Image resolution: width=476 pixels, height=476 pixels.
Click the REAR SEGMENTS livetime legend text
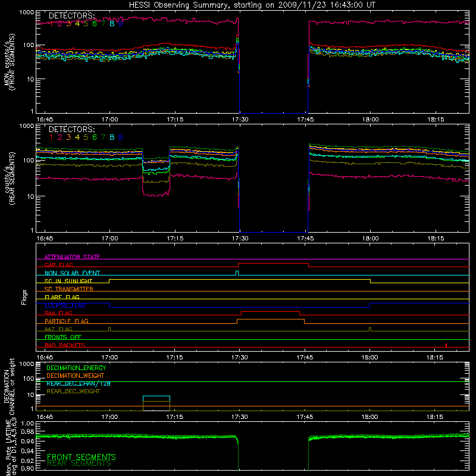[x=79, y=464]
